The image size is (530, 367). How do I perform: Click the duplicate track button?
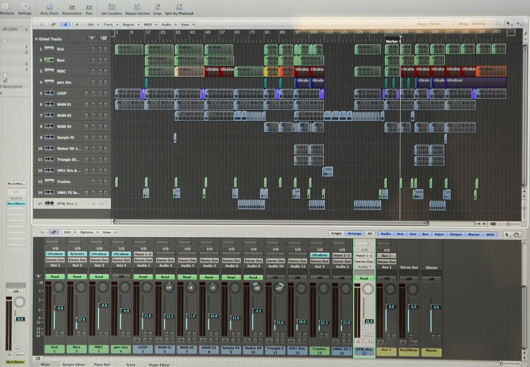(104, 39)
